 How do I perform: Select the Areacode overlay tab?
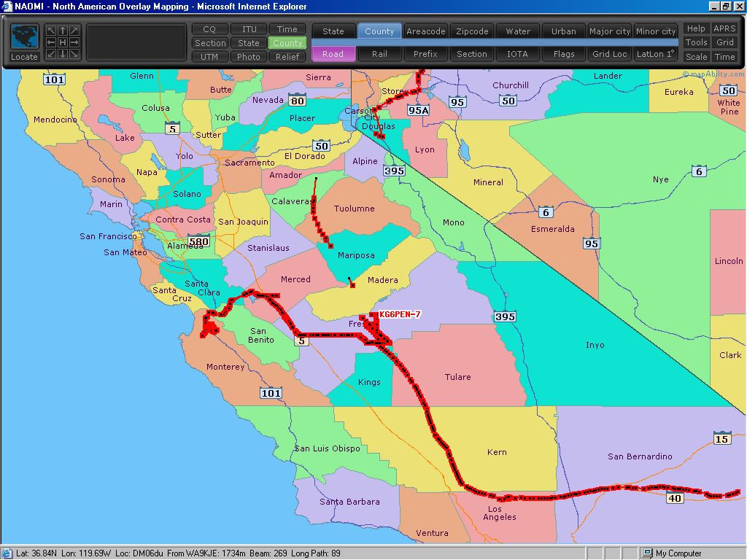coord(425,31)
